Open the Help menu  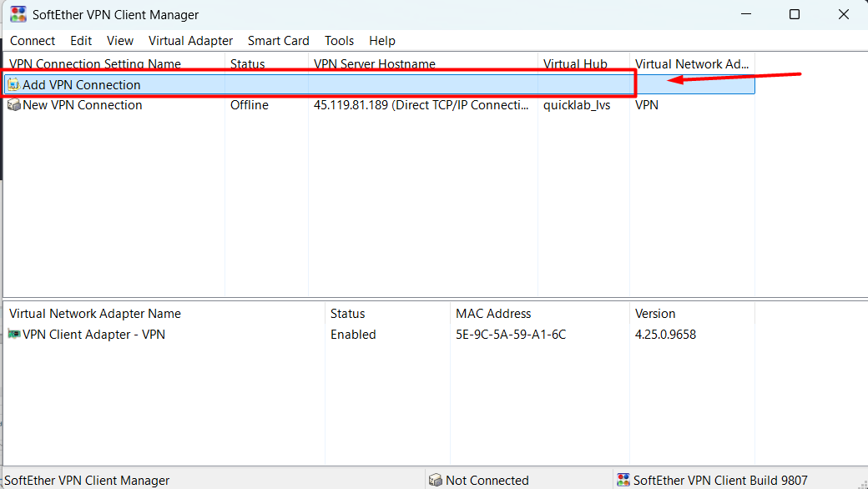tap(381, 41)
